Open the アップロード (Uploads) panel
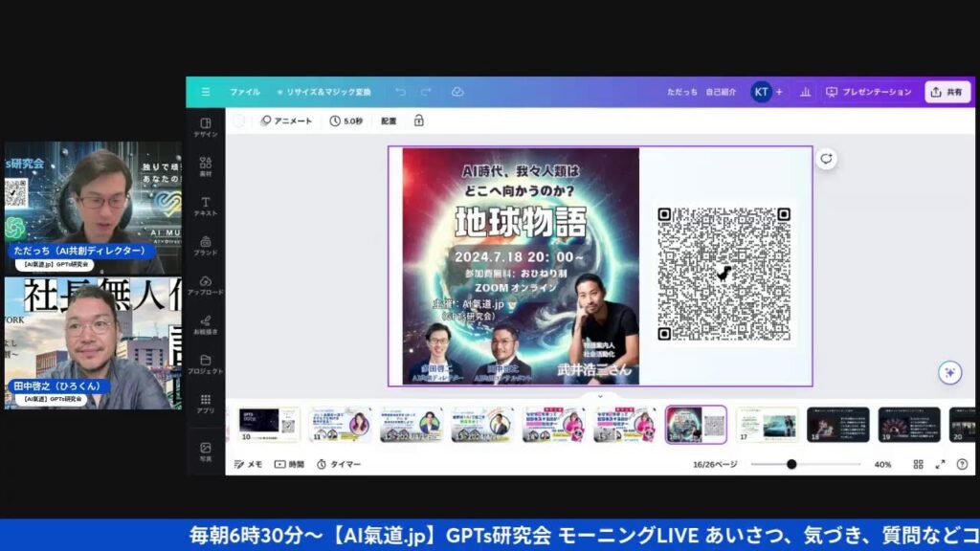 pyautogui.click(x=205, y=285)
